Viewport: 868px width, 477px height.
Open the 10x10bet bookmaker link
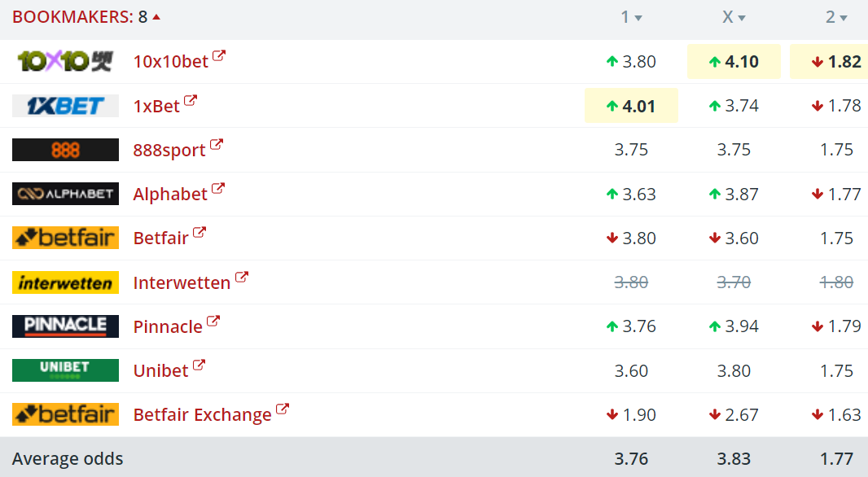point(170,62)
